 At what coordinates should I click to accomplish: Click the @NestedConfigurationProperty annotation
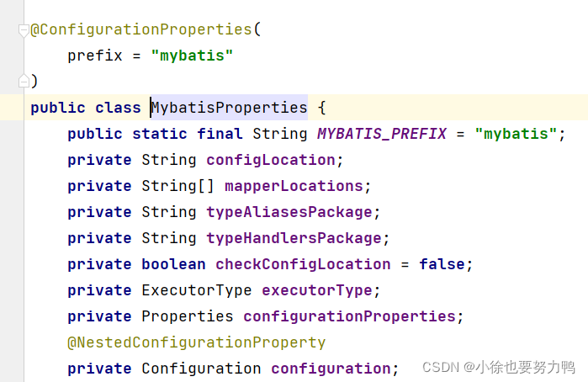(x=197, y=342)
